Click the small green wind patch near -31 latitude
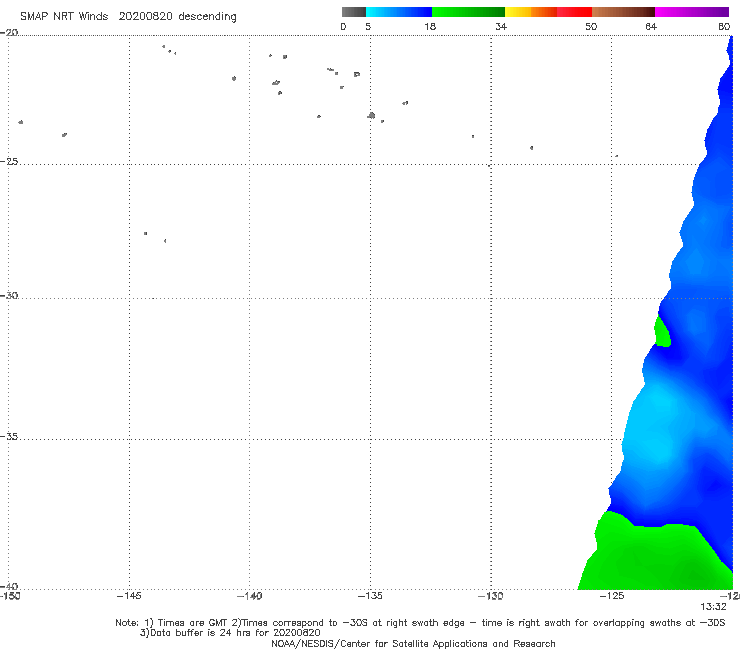The image size is (740, 650). pyautogui.click(x=662, y=332)
